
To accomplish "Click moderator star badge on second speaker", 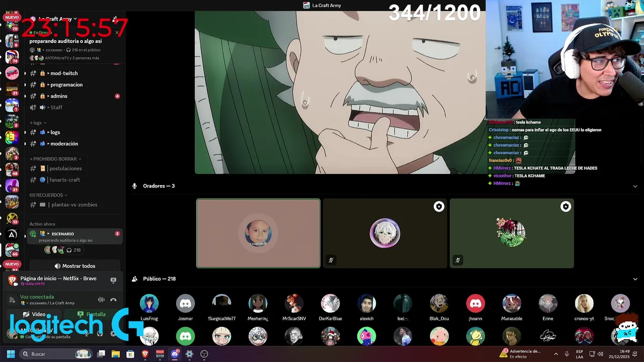I will (439, 207).
